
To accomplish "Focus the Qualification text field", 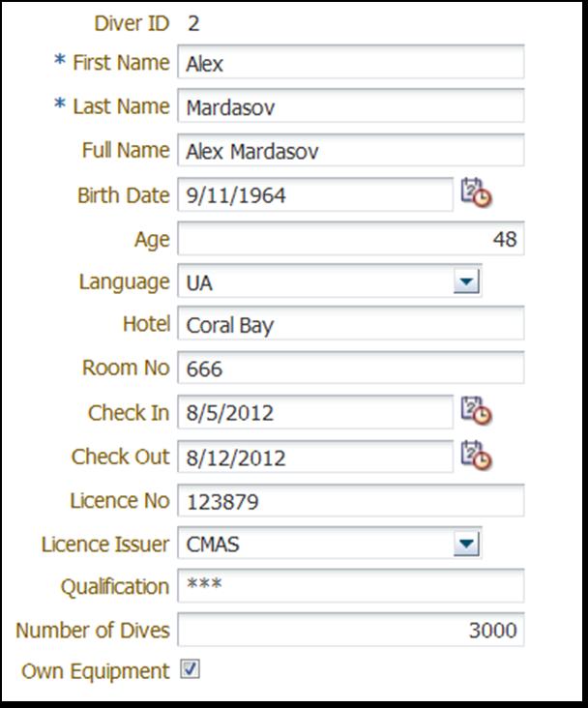I will (351, 585).
